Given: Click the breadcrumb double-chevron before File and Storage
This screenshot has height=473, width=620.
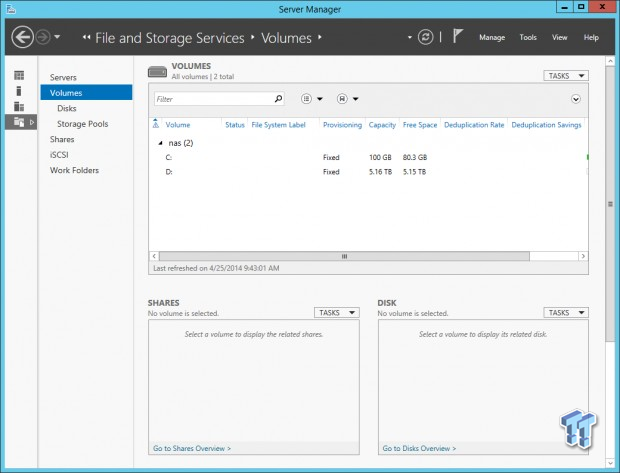Looking at the screenshot, I should [87, 37].
